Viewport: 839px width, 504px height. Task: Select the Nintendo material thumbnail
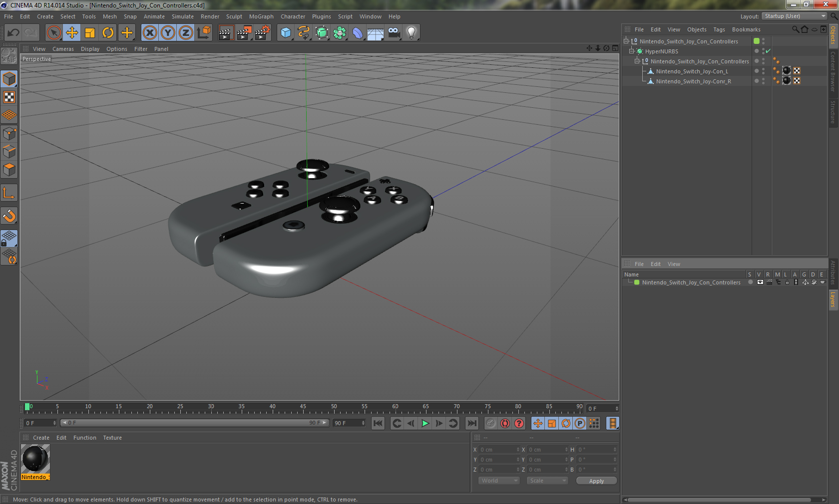pyautogui.click(x=35, y=459)
